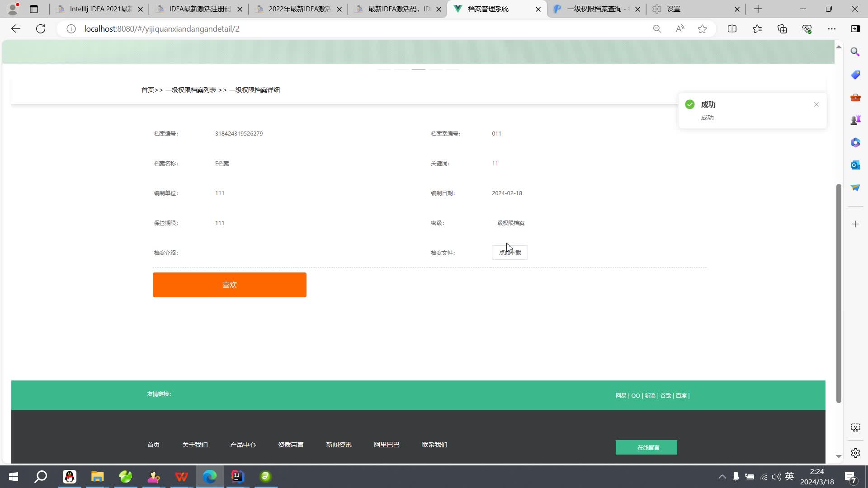This screenshot has height=488, width=868.
Task: Click the page vertical scrollbar thumb
Action: tap(838, 294)
